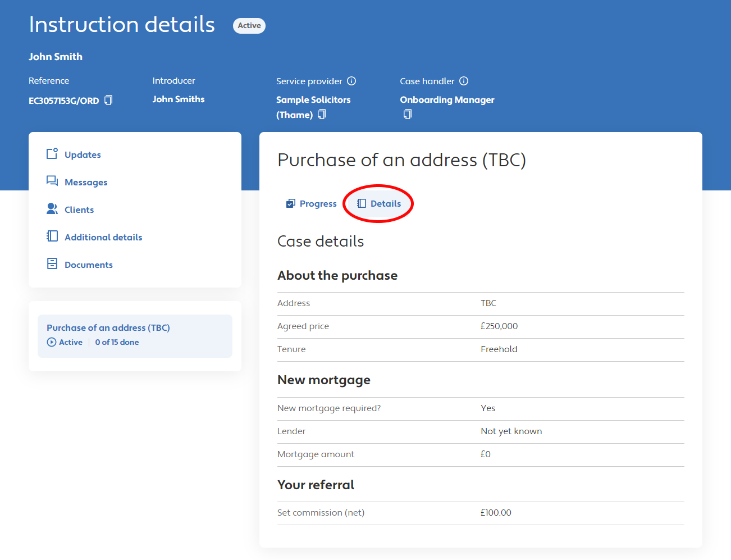Click the Active status badge in header
This screenshot has width=731, height=560.
[x=249, y=26]
